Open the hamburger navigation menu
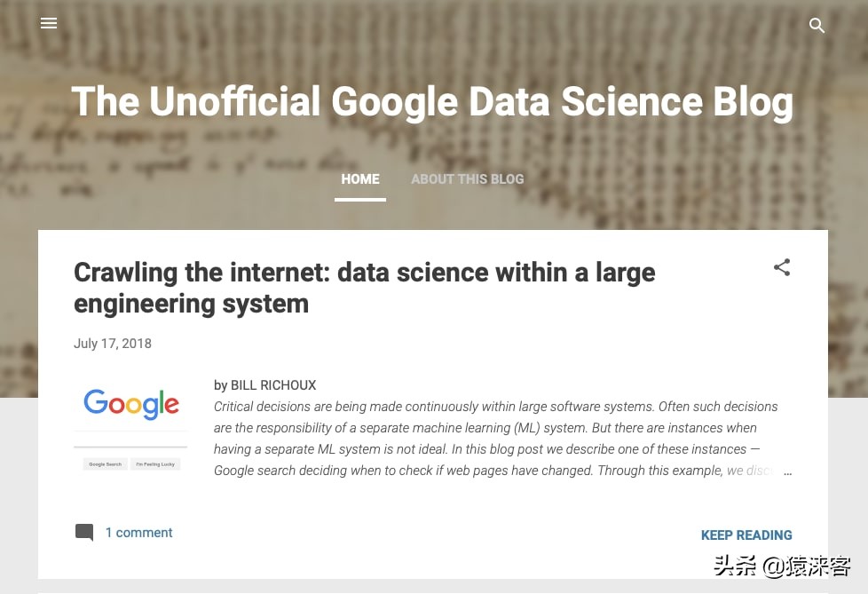Viewport: 868px width, 594px height. click(49, 24)
